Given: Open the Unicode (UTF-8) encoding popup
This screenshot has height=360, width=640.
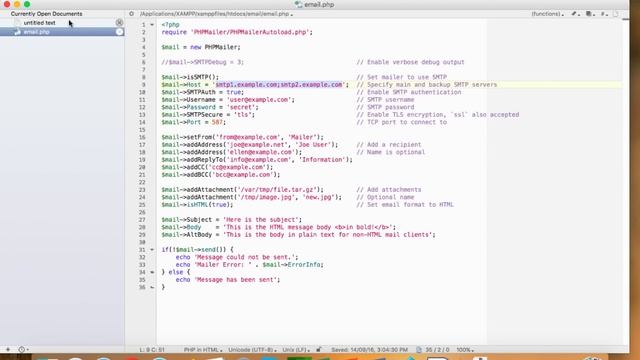Looking at the screenshot, I should click(x=252, y=350).
